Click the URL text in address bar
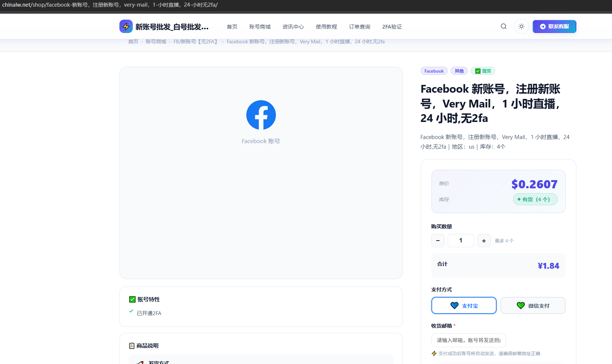The width and height of the screenshot is (612, 364). tap(110, 5)
